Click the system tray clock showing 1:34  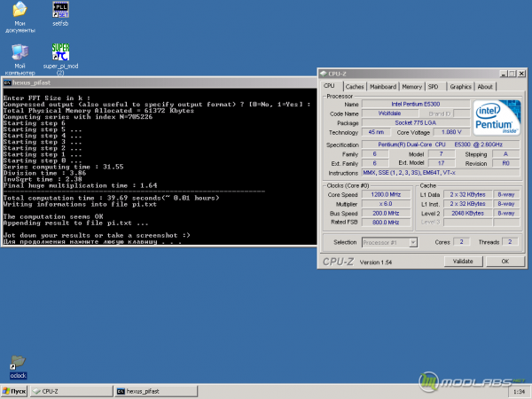520,392
